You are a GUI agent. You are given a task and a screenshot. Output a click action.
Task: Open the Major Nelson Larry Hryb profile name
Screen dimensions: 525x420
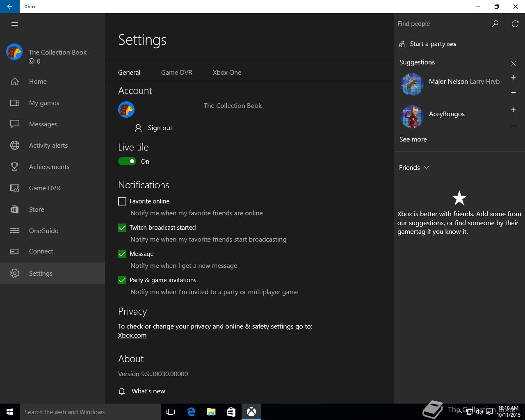464,81
